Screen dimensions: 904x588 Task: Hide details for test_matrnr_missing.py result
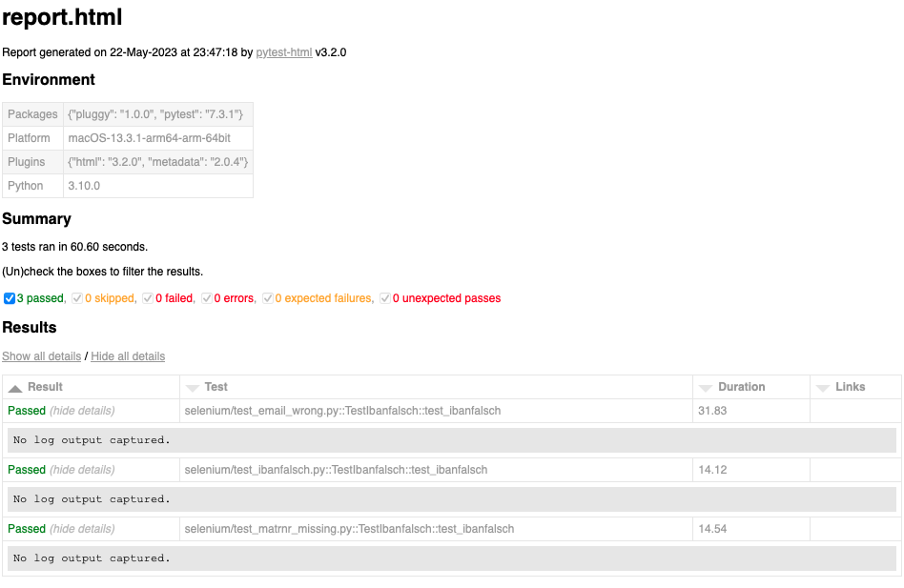click(82, 529)
